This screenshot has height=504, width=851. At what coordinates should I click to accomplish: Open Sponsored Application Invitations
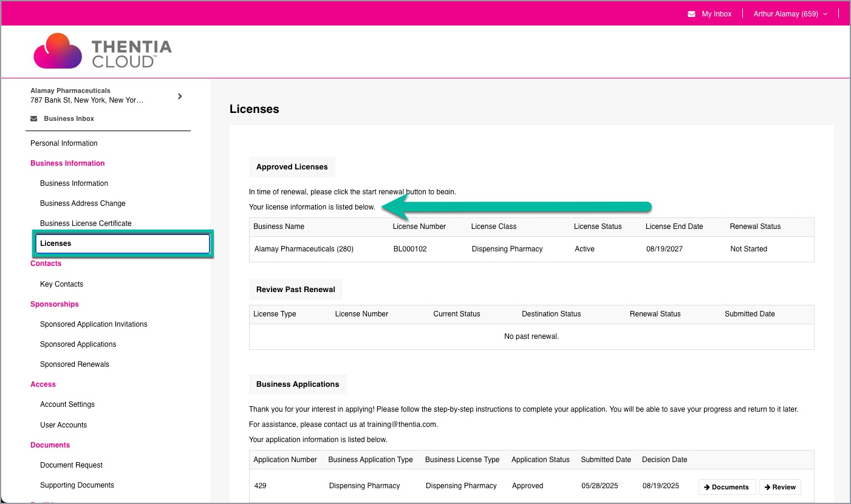pos(94,324)
